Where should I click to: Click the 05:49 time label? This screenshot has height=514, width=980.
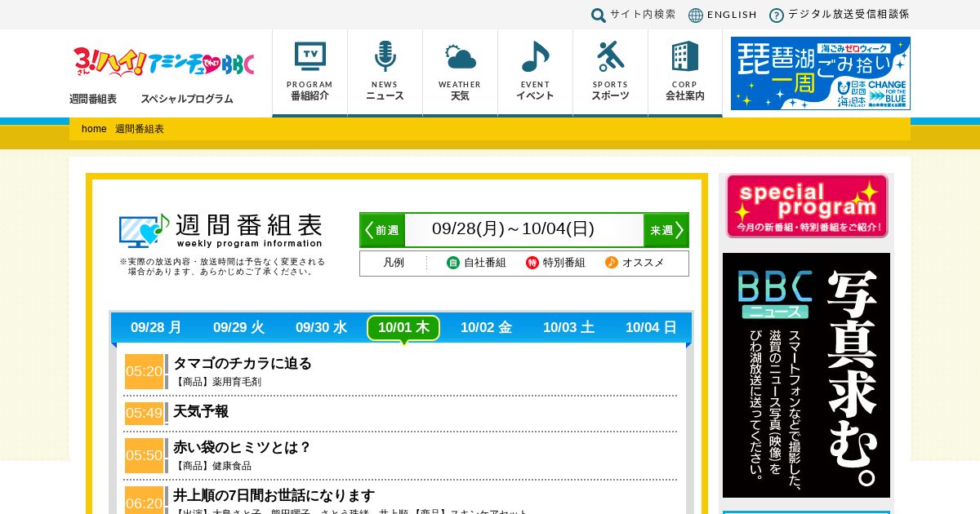145,413
